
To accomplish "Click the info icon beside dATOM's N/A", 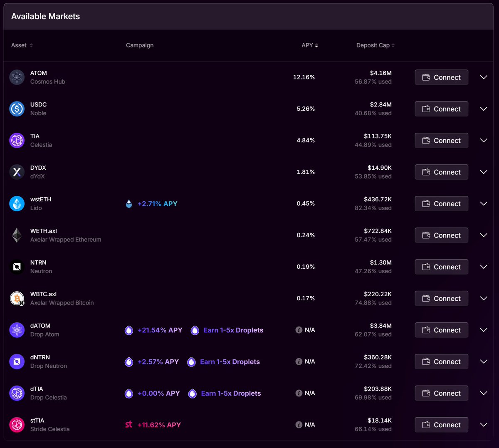I will pos(299,330).
